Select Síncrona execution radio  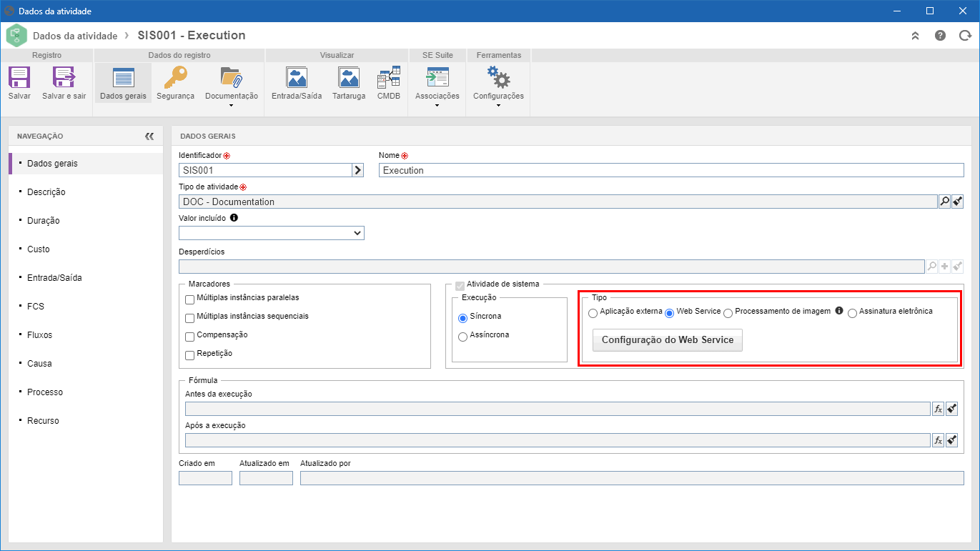(462, 318)
